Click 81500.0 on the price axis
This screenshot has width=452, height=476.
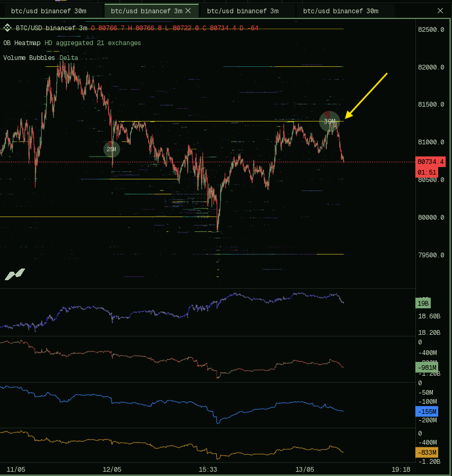[431, 105]
